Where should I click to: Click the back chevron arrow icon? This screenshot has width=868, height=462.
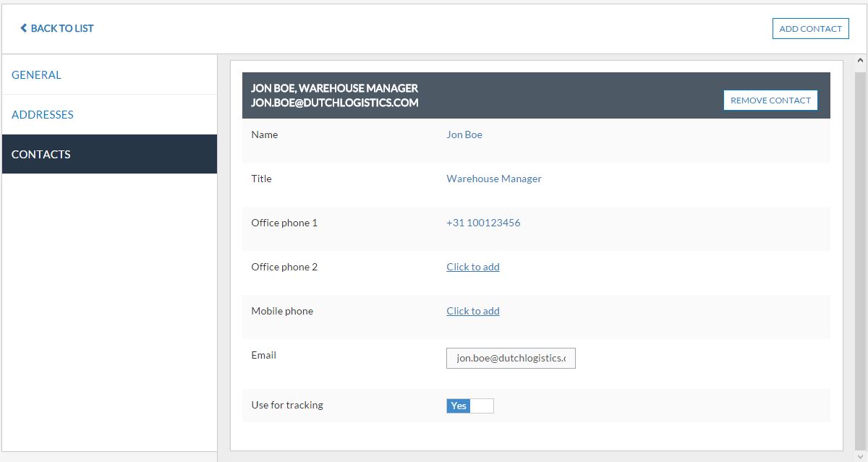(23, 28)
